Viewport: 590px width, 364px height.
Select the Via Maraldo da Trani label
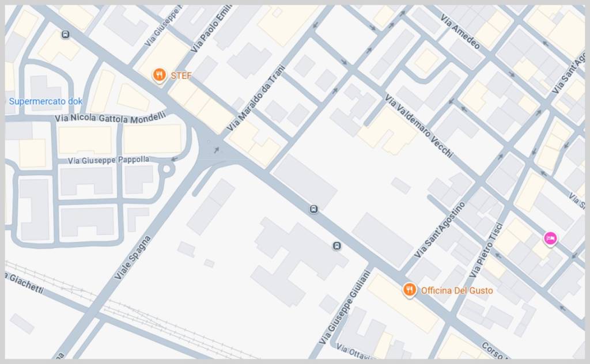[256, 98]
